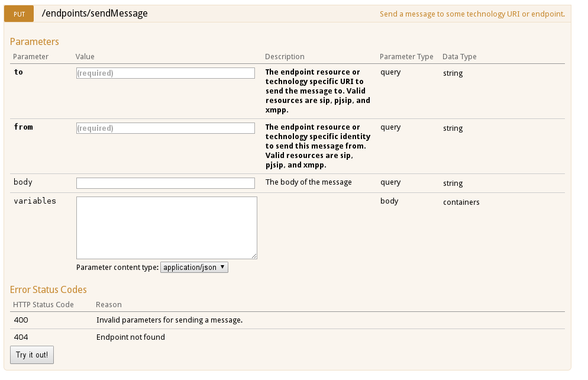588x380 pixels.
Task: Focus the 'from' parameter input field
Action: tap(166, 128)
